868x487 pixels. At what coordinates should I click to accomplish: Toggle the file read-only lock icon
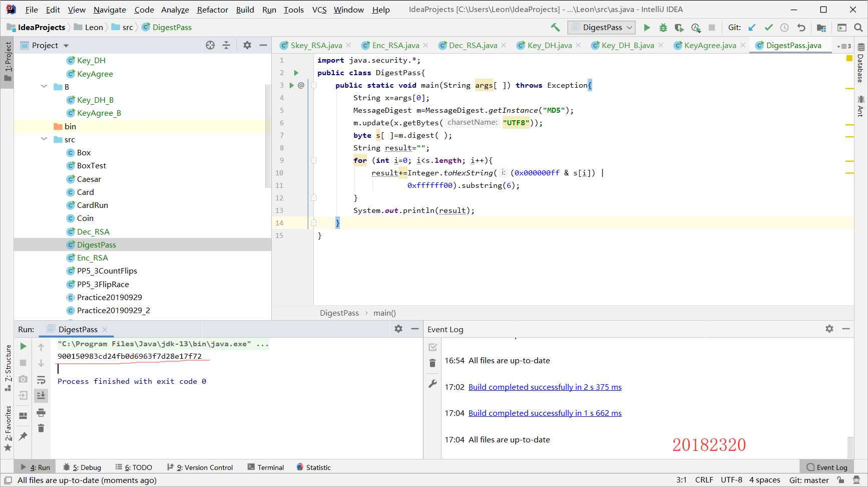pyautogui.click(x=841, y=480)
